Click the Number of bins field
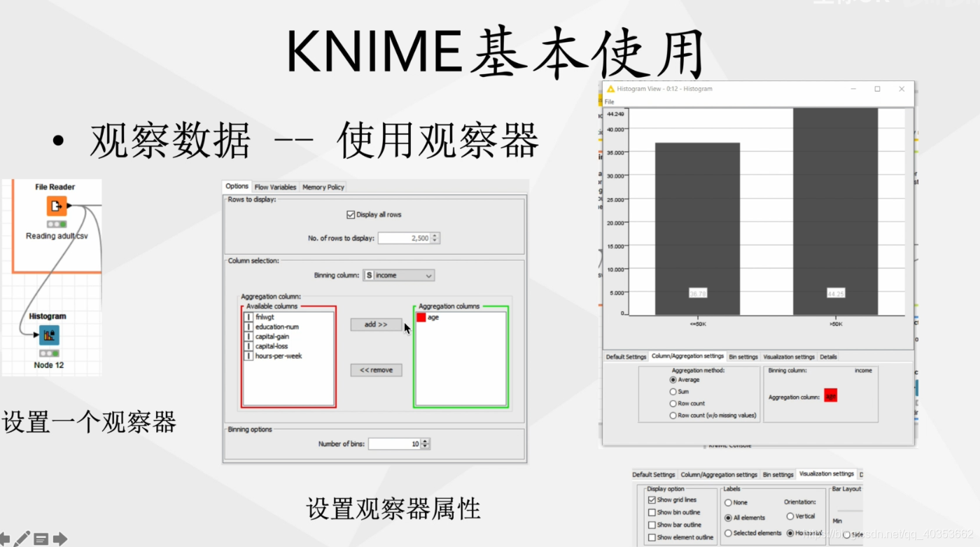Image resolution: width=980 pixels, height=547 pixels. 395,443
